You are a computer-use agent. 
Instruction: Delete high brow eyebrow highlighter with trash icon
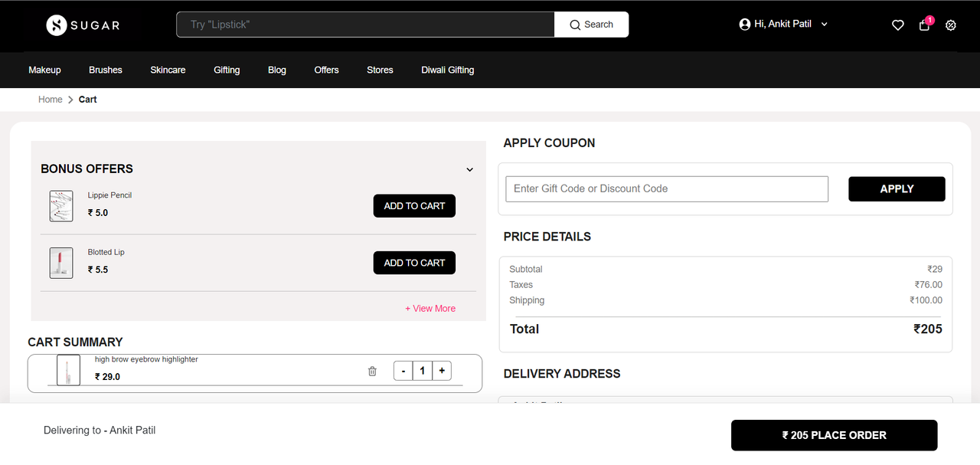click(x=372, y=371)
